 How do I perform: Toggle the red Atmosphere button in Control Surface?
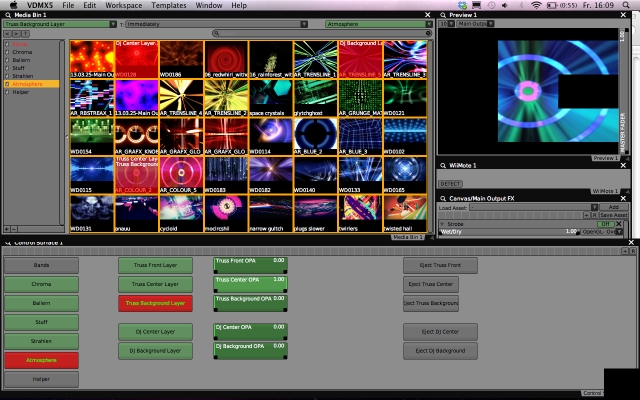41,360
